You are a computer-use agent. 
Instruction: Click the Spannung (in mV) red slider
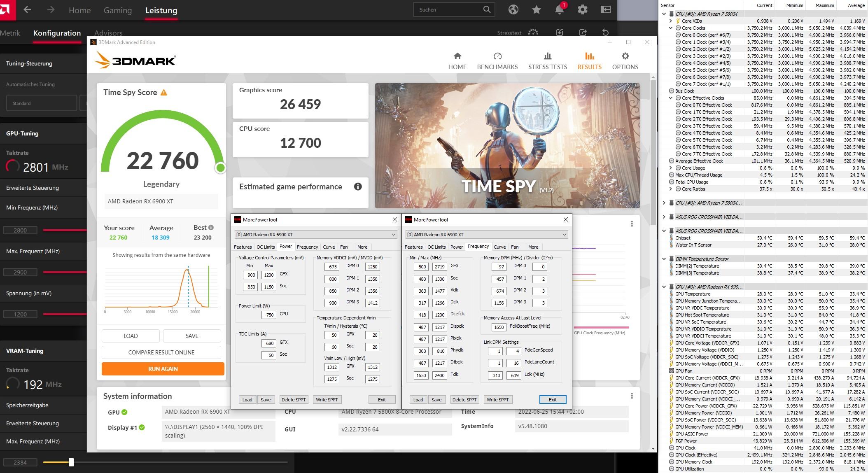(x=65, y=314)
